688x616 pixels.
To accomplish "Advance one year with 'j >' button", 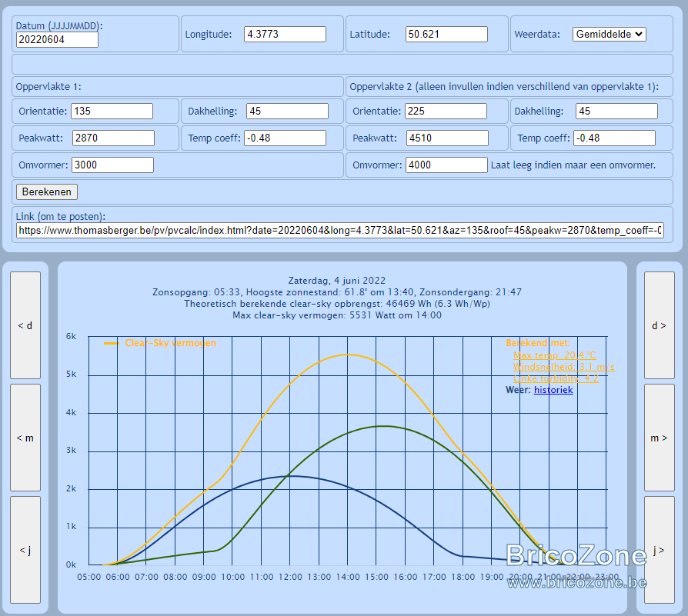I will pos(659,550).
